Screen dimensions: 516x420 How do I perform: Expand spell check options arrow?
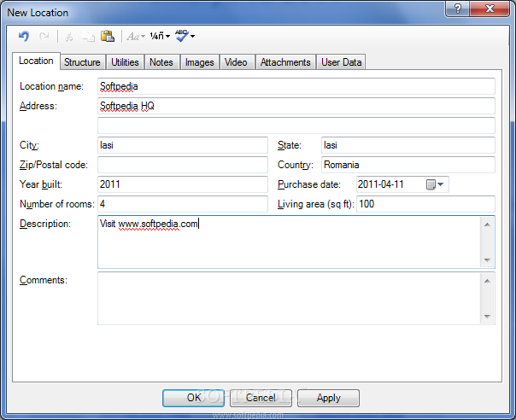192,36
